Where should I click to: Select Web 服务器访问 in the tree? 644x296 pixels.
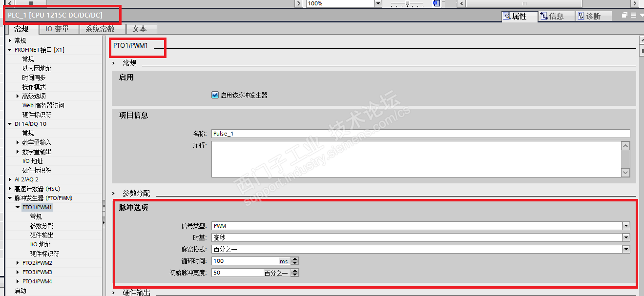coord(43,105)
